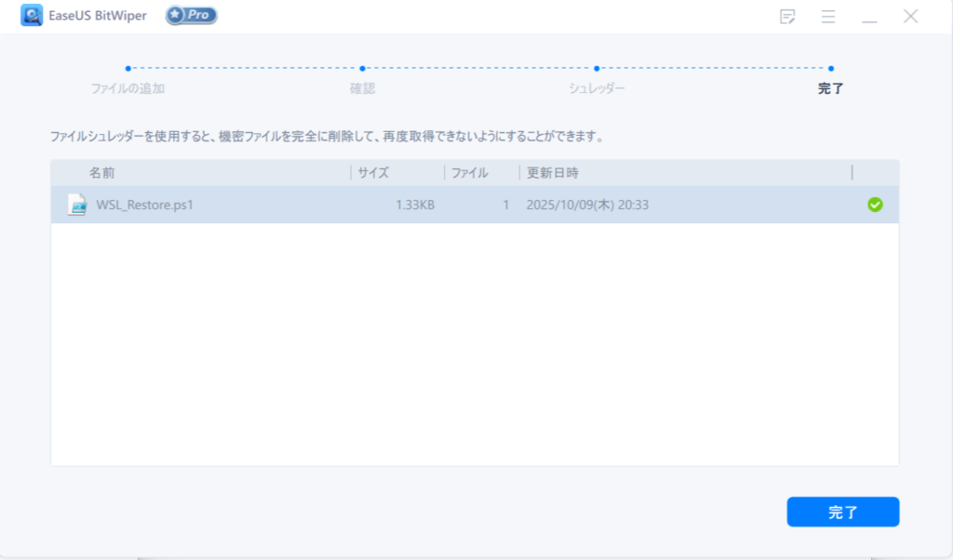
Task: Select the シュレッダー step label
Action: tap(597, 88)
